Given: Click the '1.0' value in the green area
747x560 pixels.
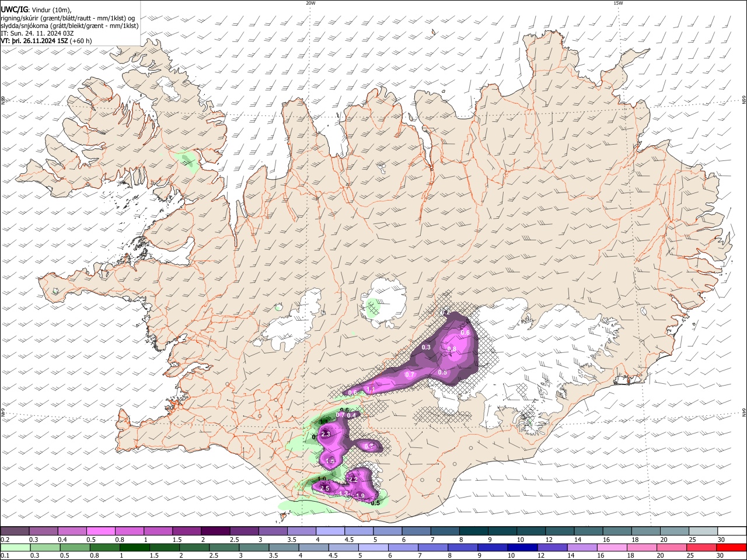Looking at the screenshot, I should (x=322, y=479).
